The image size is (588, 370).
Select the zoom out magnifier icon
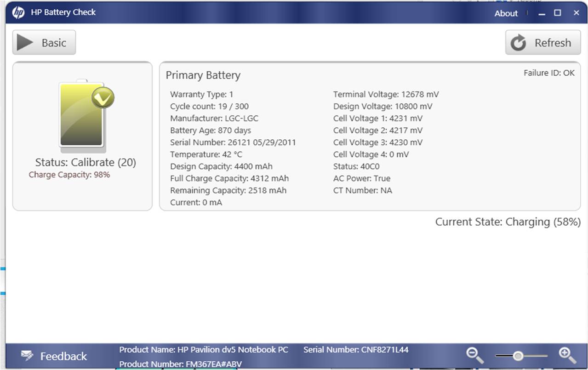click(x=474, y=355)
